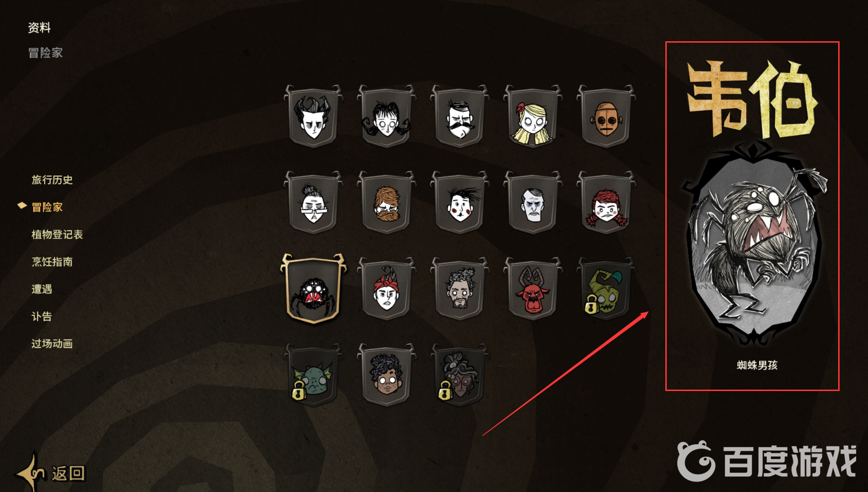The image size is (868, 492).
Task: Select Woodie bearded lumberjack portrait
Action: (x=386, y=203)
